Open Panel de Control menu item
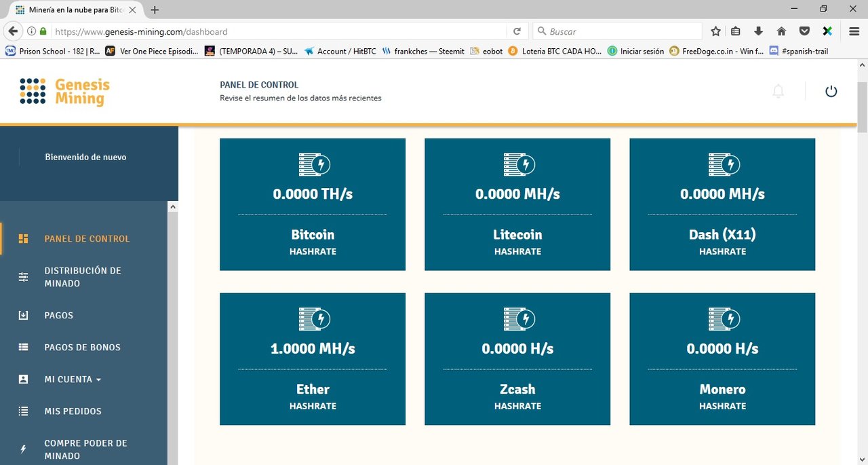 (87, 239)
